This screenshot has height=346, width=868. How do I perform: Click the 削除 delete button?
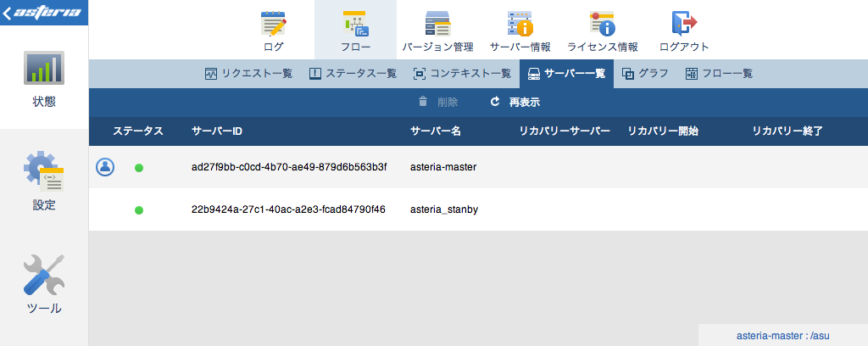(x=438, y=103)
